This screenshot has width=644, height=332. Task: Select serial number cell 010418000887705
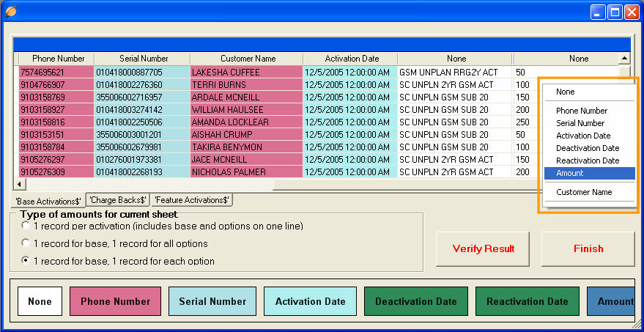pyautogui.click(x=142, y=73)
